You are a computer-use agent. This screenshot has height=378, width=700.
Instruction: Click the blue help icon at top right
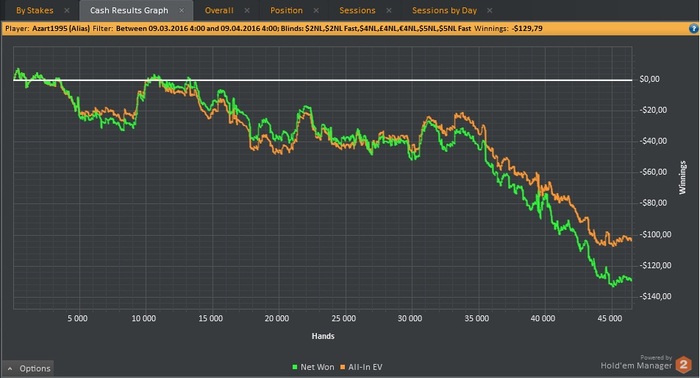(x=693, y=29)
